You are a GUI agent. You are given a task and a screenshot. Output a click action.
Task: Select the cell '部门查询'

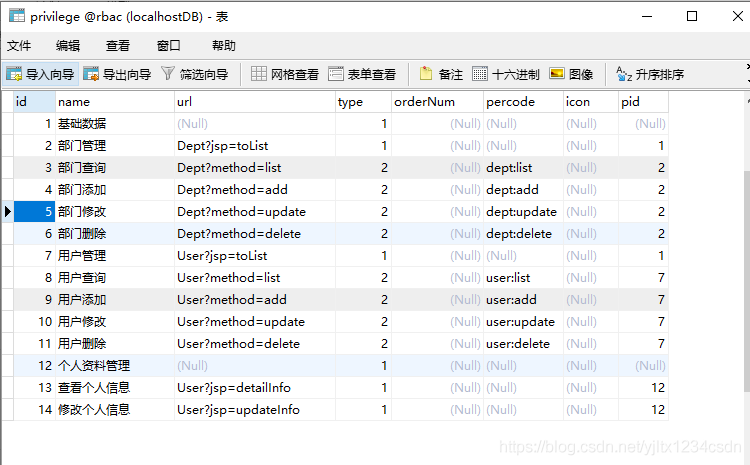(115, 168)
